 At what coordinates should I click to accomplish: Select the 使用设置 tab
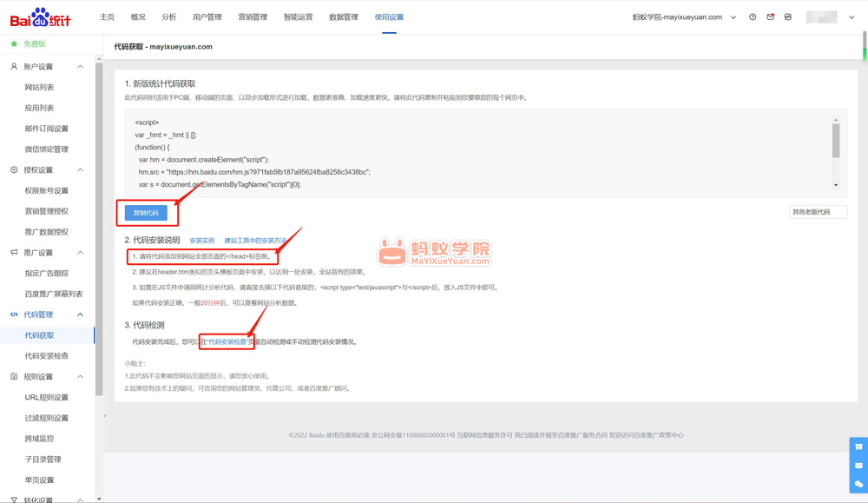(389, 17)
